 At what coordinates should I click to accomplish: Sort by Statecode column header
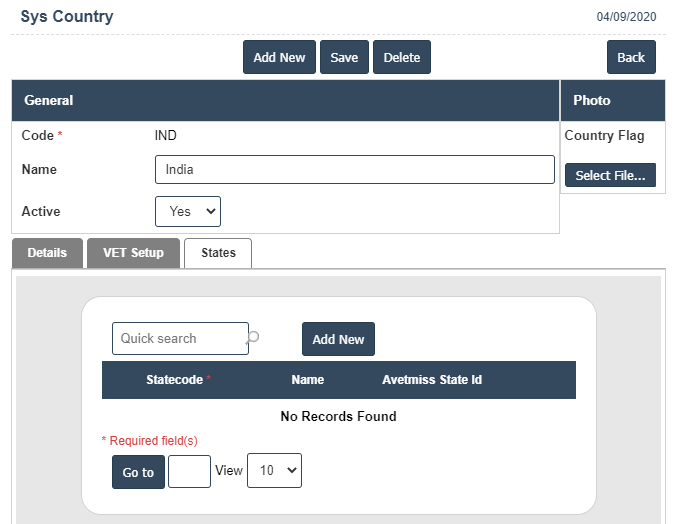175,380
